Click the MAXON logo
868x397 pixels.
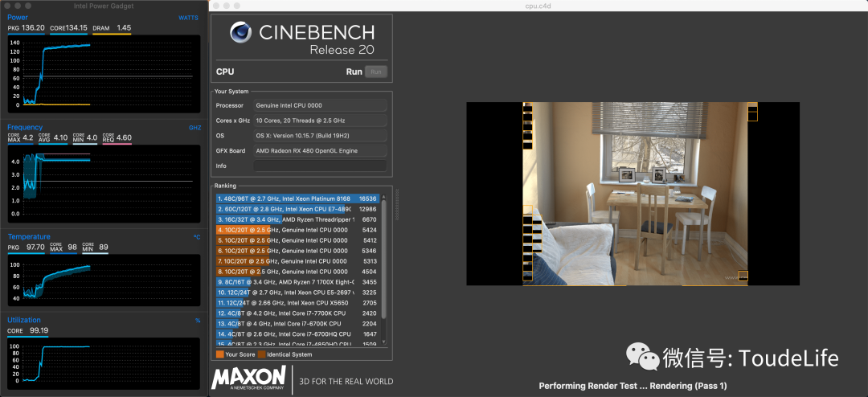[248, 378]
